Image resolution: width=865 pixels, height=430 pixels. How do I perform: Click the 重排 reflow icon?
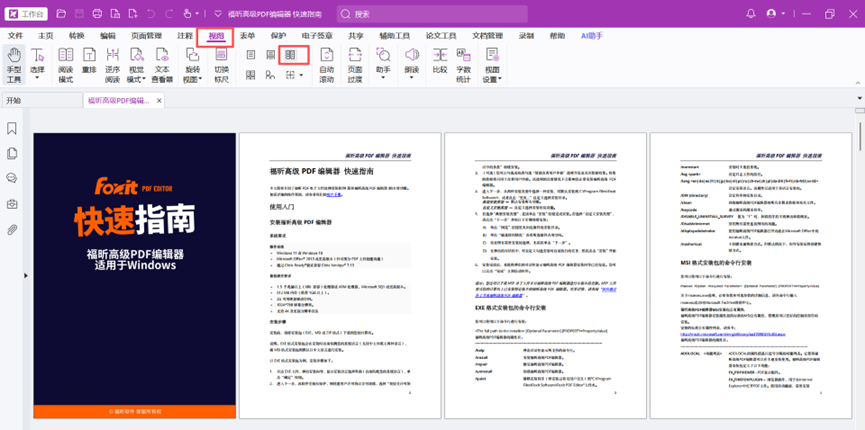(89, 64)
